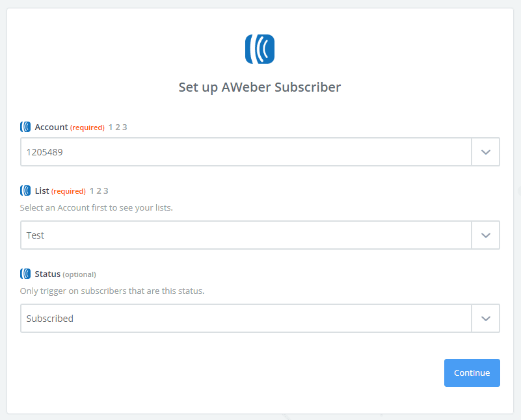The width and height of the screenshot is (521, 420).
Task: Click the Account field showing 1205489
Action: pos(246,152)
